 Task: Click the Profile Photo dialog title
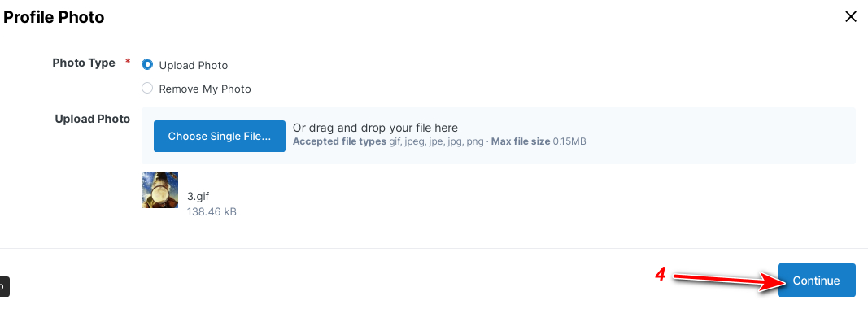(54, 17)
